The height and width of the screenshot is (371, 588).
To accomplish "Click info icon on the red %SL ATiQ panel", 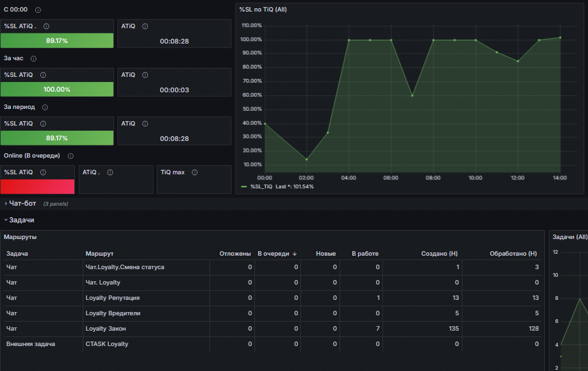I will (x=42, y=172).
